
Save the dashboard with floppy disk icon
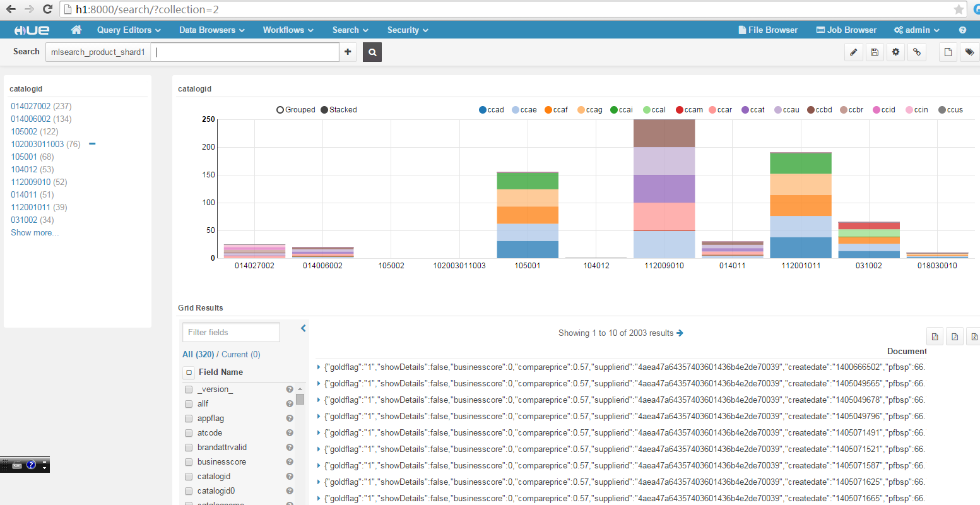pos(874,52)
